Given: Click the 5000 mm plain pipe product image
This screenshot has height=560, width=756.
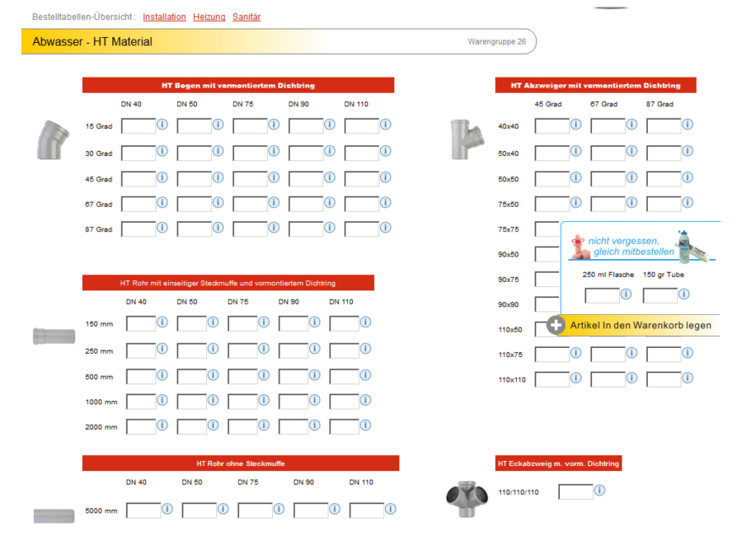Looking at the screenshot, I should (54, 516).
